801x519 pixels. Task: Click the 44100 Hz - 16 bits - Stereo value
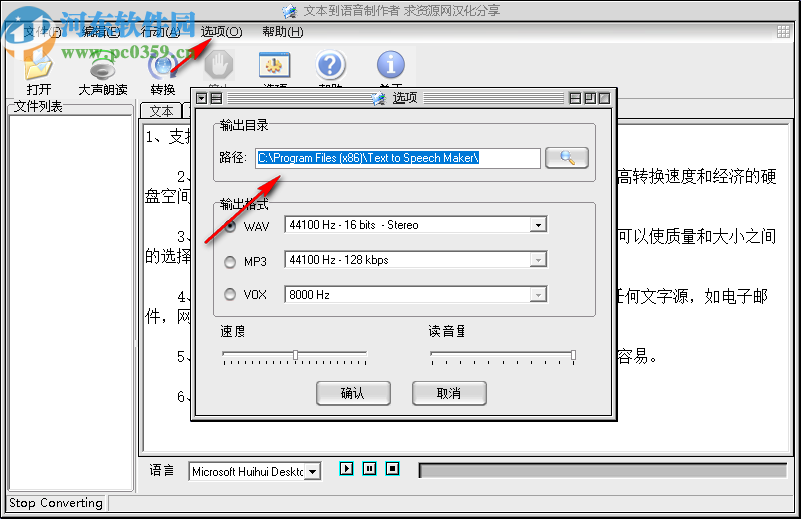[x=354, y=225]
